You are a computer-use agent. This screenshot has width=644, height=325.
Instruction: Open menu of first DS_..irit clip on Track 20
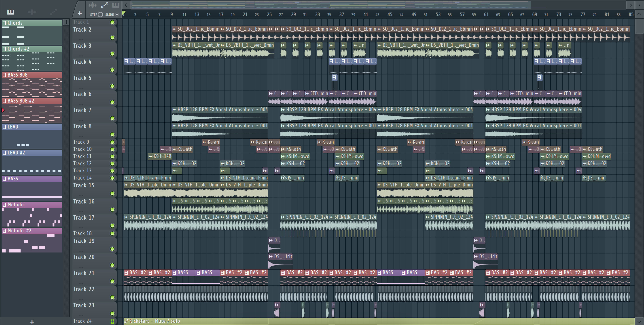271,257
